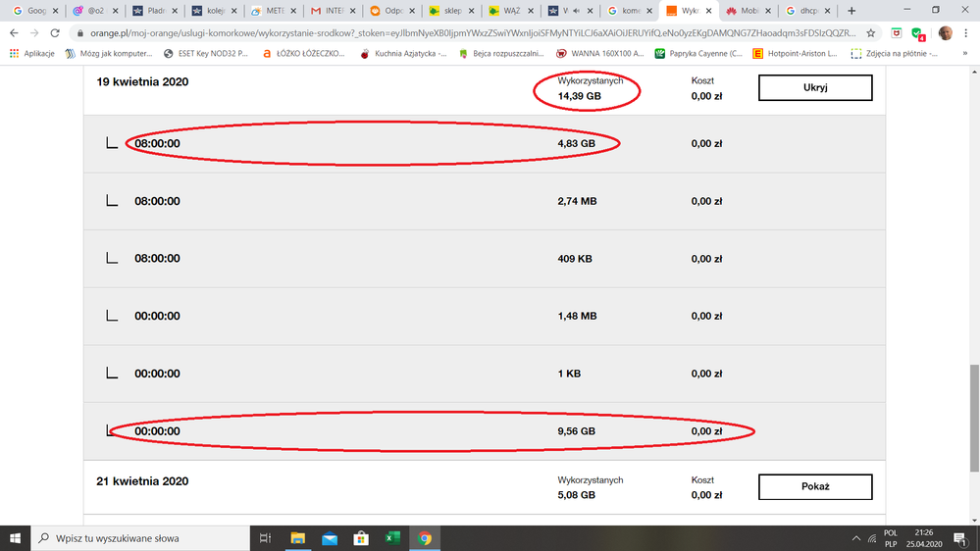The image size is (980, 551).
Task: Open bookmark ŁÓŻKO ŁÓŻECZKO
Action: [304, 54]
